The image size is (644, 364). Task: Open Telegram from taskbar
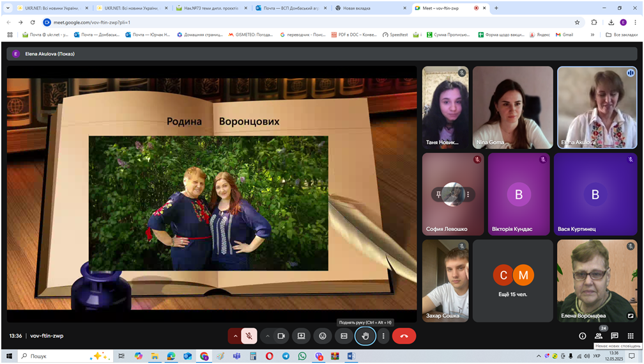tap(286, 356)
